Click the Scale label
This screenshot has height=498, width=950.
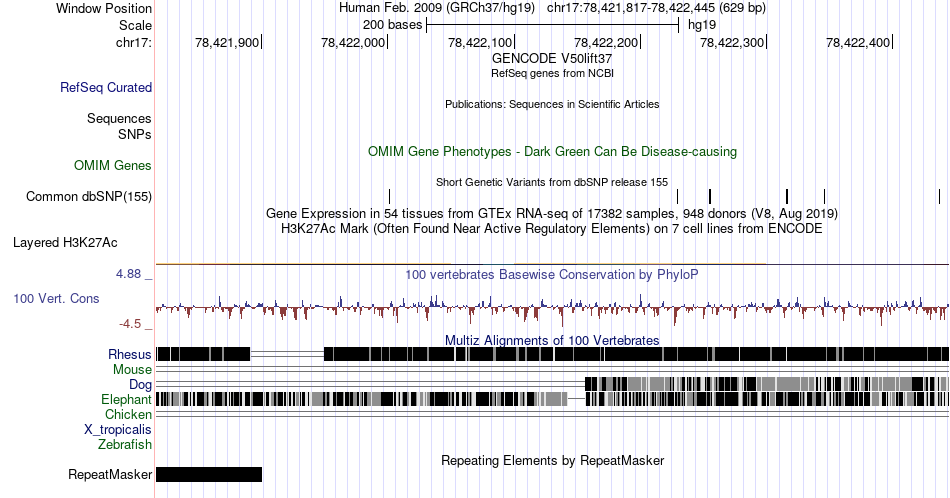pyautogui.click(x=135, y=25)
